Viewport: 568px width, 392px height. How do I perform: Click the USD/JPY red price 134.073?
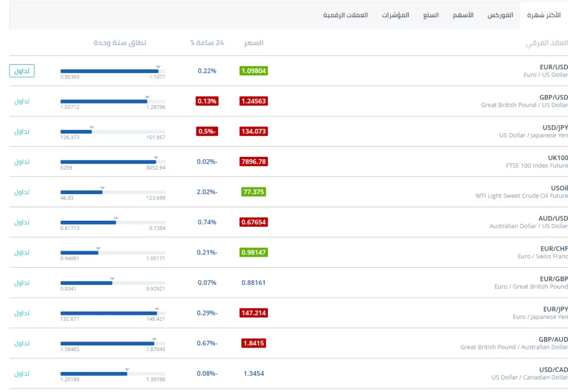point(253,131)
